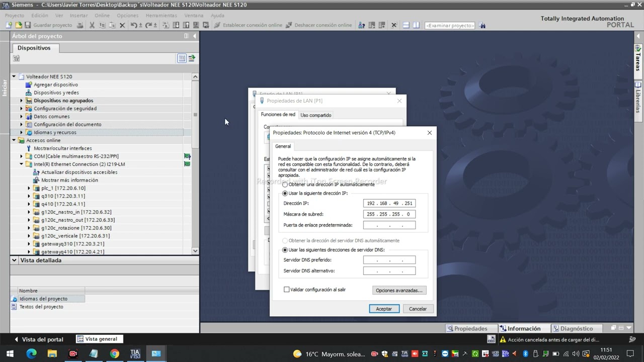This screenshot has height=362, width=644.
Task: Open the Edición menu
Action: click(40, 16)
